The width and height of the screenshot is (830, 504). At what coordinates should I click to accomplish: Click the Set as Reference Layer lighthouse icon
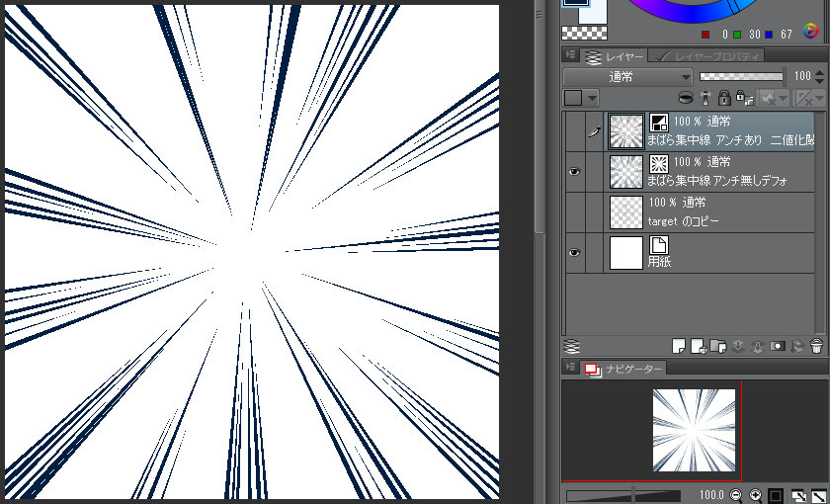coord(705,98)
